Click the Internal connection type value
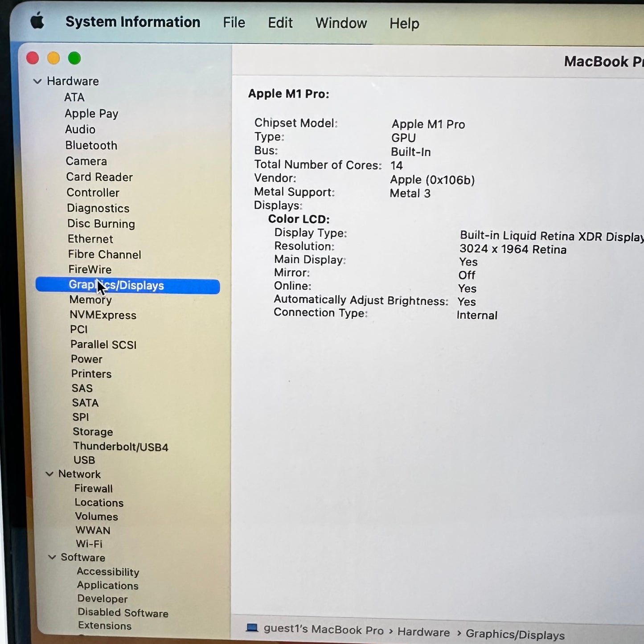 tap(477, 315)
